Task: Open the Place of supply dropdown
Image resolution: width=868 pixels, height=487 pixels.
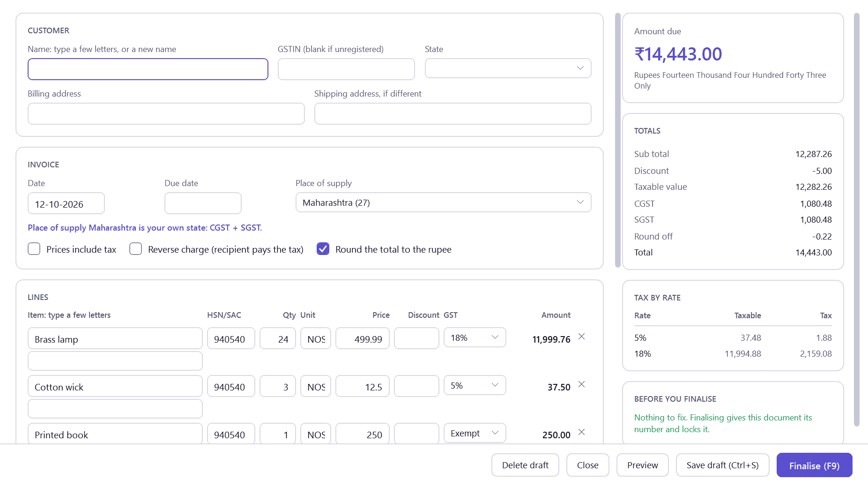Action: pyautogui.click(x=443, y=202)
